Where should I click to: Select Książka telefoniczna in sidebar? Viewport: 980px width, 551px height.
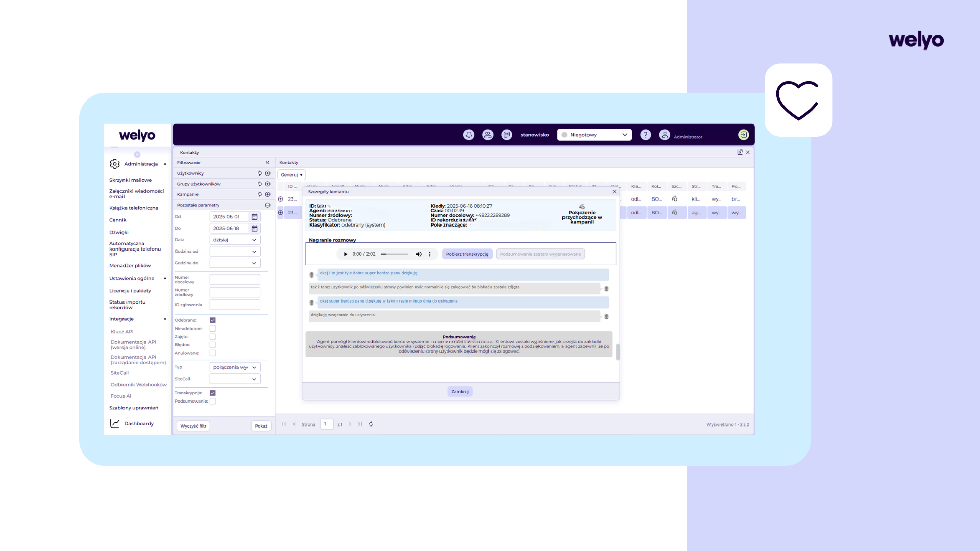[x=134, y=208]
